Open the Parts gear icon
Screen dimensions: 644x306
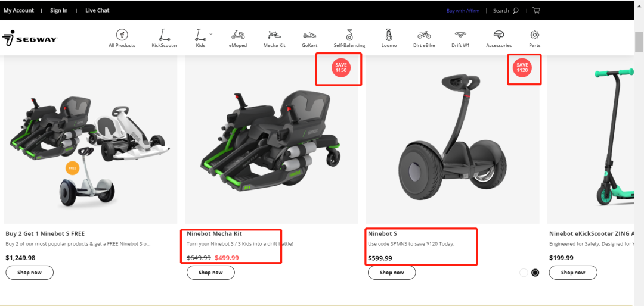point(535,35)
